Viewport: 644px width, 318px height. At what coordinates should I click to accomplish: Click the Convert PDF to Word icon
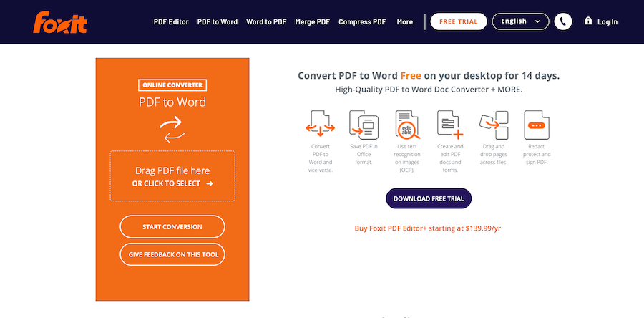(321, 124)
